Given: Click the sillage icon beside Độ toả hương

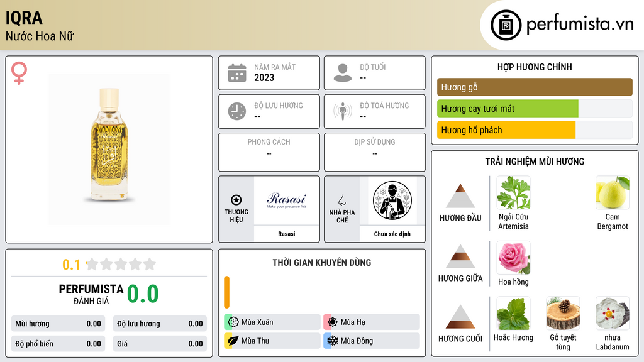Looking at the screenshot, I should tap(343, 111).
